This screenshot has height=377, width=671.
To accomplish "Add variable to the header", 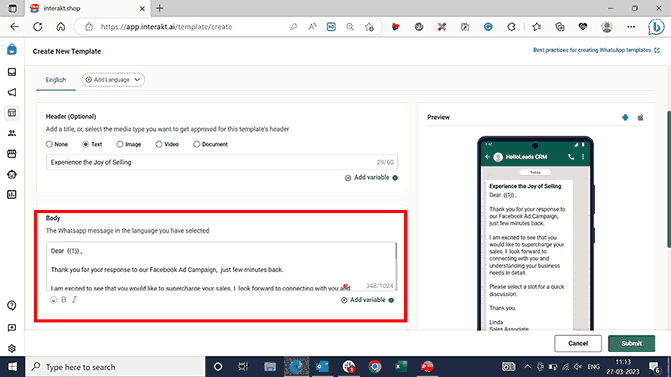I will [x=371, y=178].
